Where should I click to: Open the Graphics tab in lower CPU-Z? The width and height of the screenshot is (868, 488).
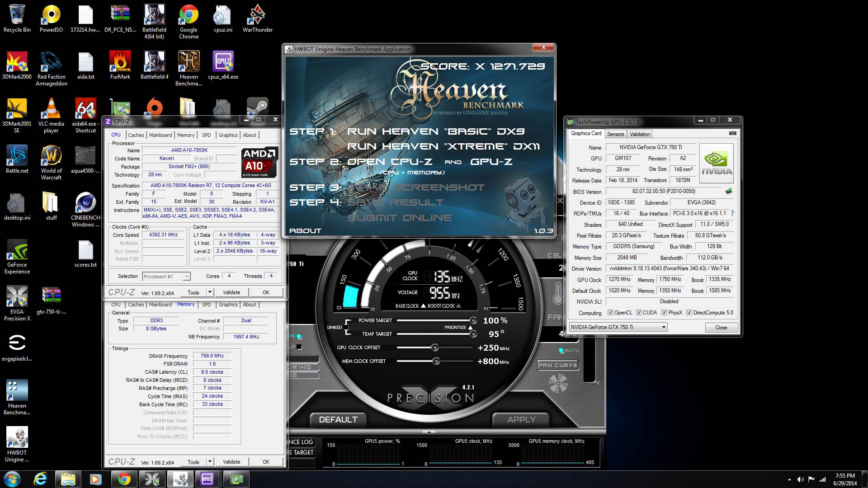pyautogui.click(x=228, y=305)
